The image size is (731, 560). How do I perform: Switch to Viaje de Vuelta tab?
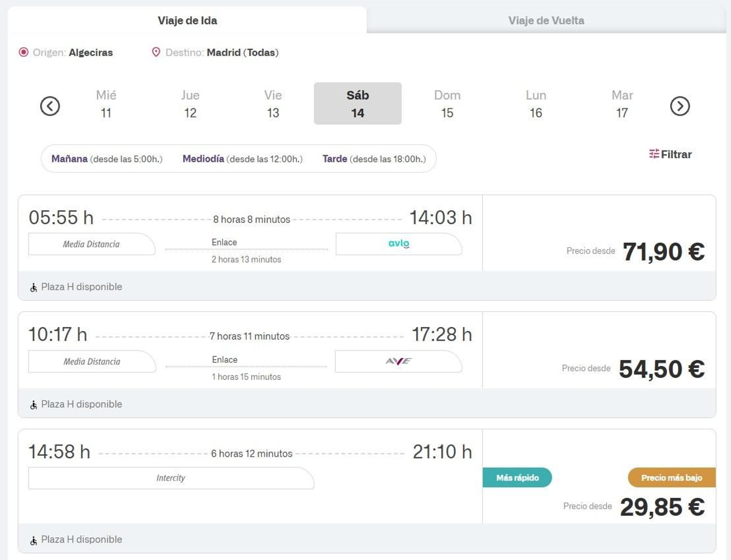point(546,21)
